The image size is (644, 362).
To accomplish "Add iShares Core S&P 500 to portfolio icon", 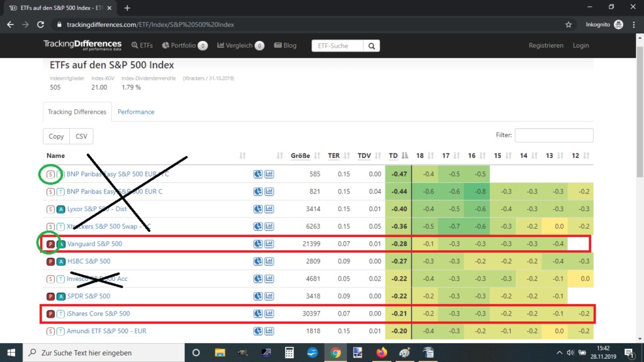I will [x=258, y=314].
